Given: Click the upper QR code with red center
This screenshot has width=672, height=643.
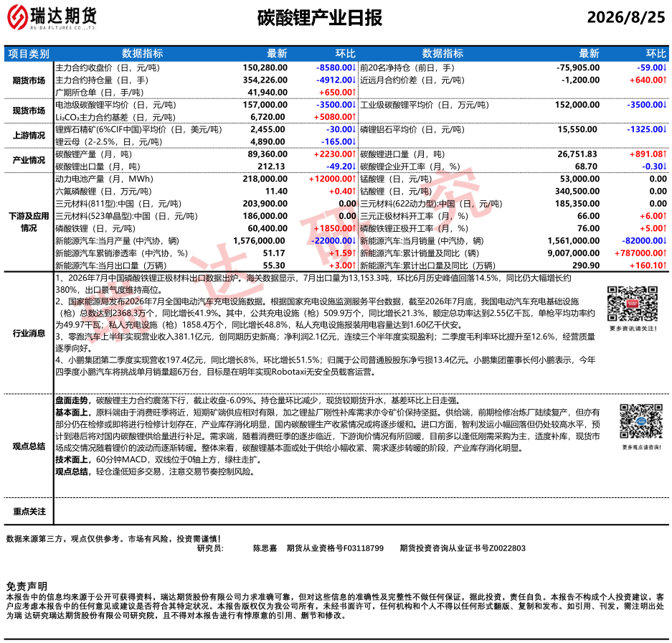Looking at the screenshot, I should pyautogui.click(x=632, y=304).
